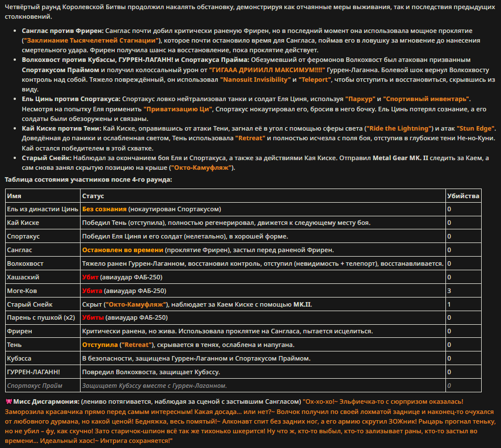The image size is (501, 448).
Task: Click bold 'Metal Gear MK. II' text
Action: [x=401, y=158]
